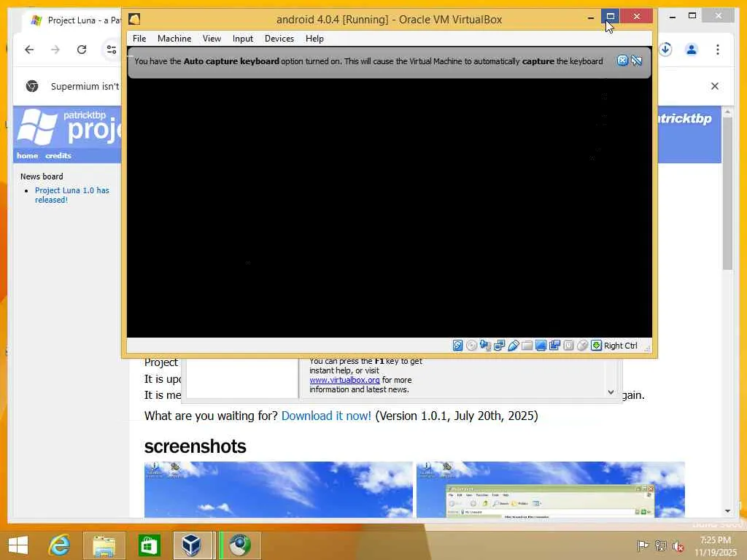
Task: Click network adapters icon in VirtualBox status bar
Action: pyautogui.click(x=499, y=346)
